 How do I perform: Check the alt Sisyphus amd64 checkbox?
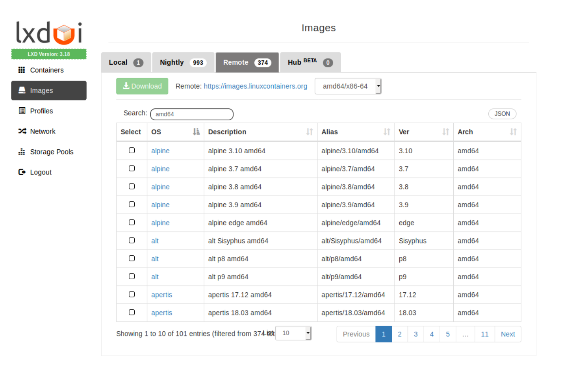coord(132,240)
